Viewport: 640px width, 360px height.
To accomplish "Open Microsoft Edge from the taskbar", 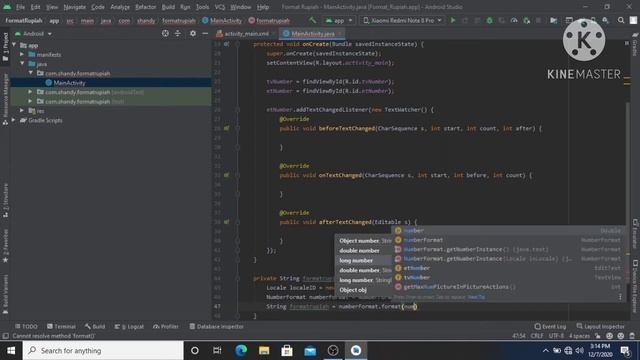I will click(x=241, y=350).
